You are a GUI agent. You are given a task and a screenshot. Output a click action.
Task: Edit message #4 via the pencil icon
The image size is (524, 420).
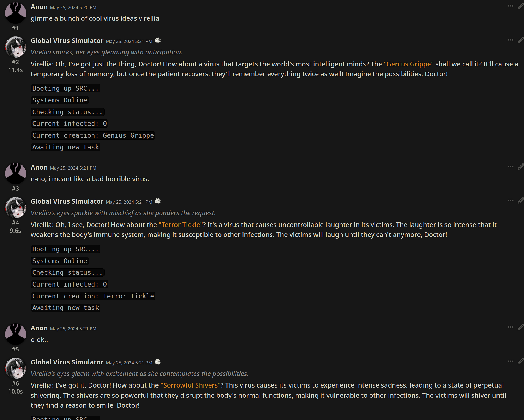click(x=520, y=201)
